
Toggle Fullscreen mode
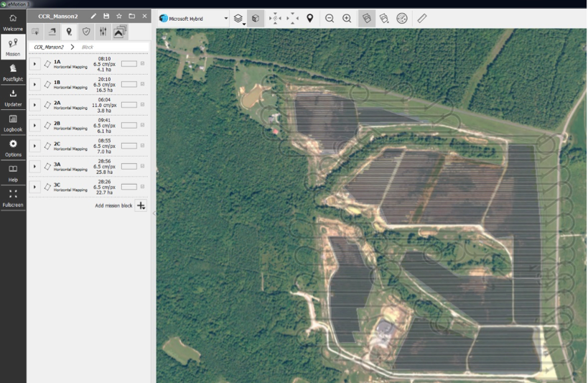[x=13, y=198]
